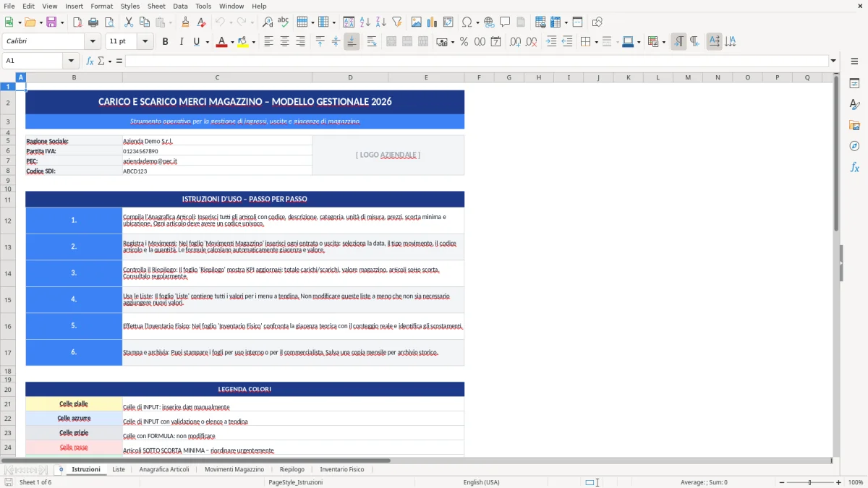Open the Sheet menu
Image resolution: width=868 pixels, height=488 pixels.
click(x=156, y=6)
